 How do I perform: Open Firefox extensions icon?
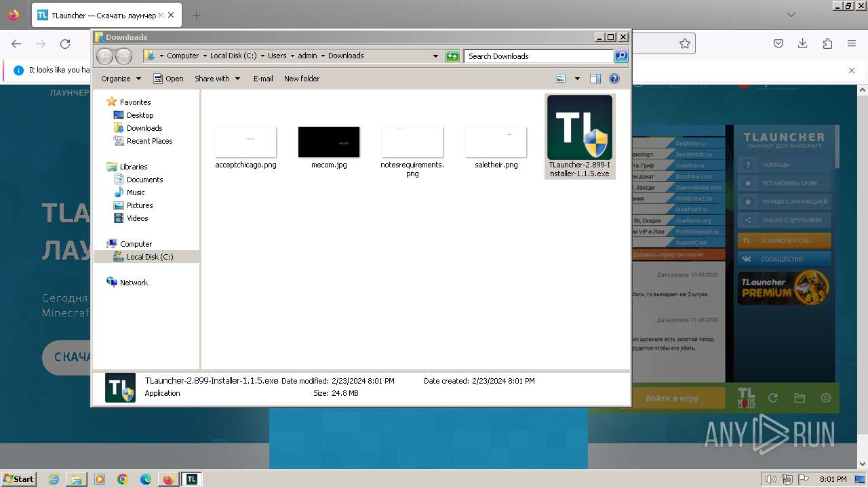pyautogui.click(x=827, y=43)
